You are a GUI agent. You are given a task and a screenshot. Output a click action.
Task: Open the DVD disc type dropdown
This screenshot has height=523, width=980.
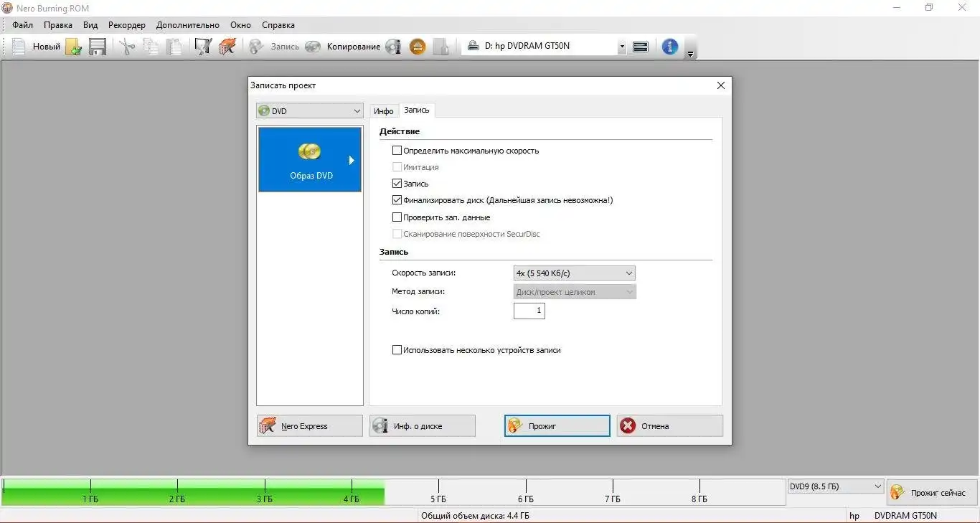click(310, 111)
